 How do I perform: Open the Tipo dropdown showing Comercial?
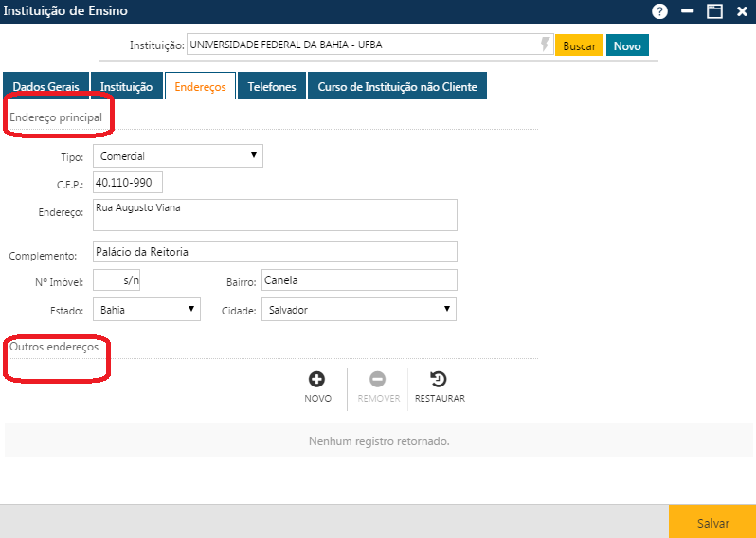[x=177, y=156]
